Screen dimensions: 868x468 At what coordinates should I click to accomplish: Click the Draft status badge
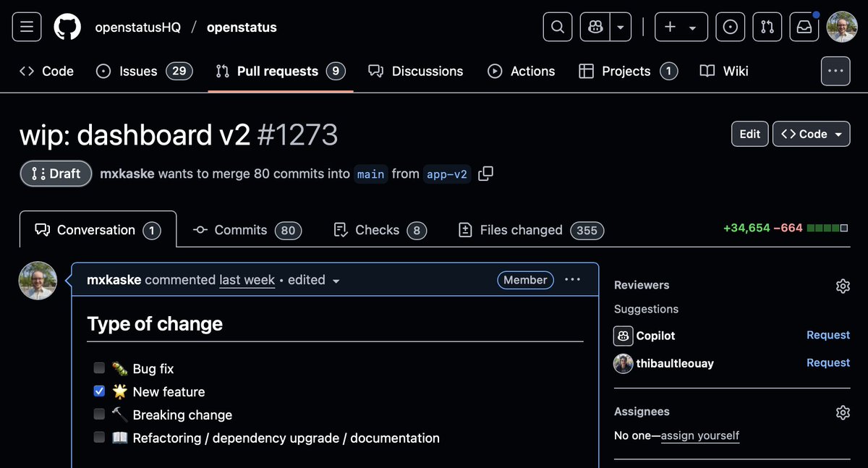click(56, 174)
